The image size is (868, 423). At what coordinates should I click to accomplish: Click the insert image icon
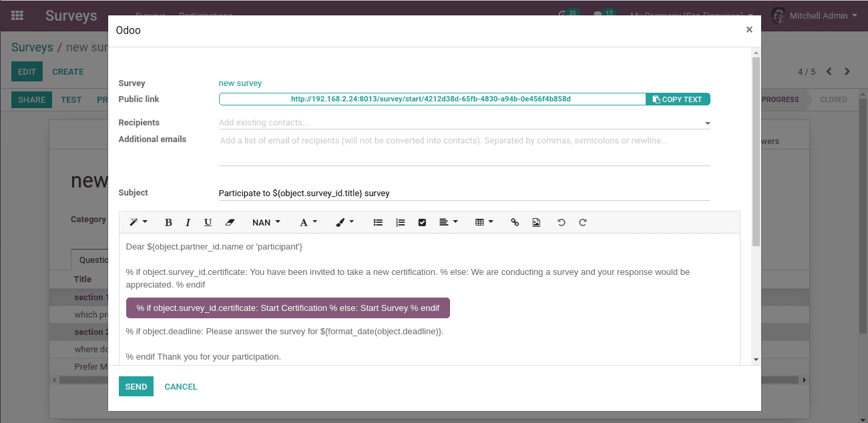pos(536,222)
